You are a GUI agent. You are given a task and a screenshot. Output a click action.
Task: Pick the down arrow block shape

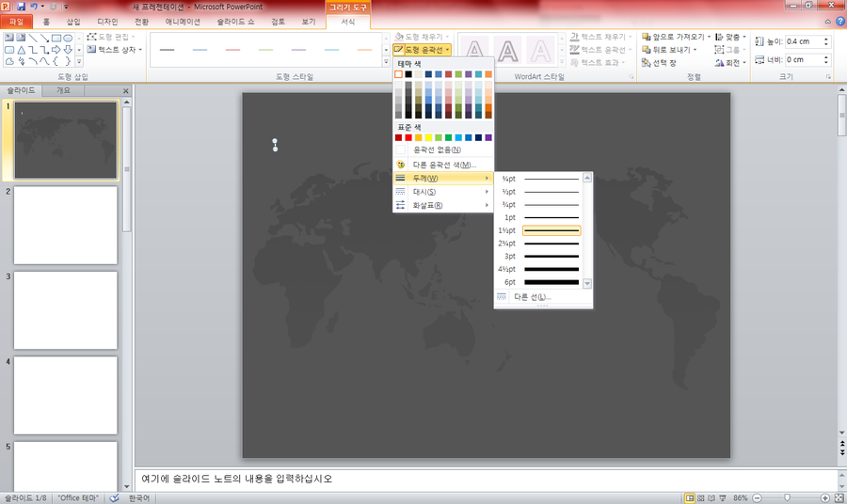[68, 50]
